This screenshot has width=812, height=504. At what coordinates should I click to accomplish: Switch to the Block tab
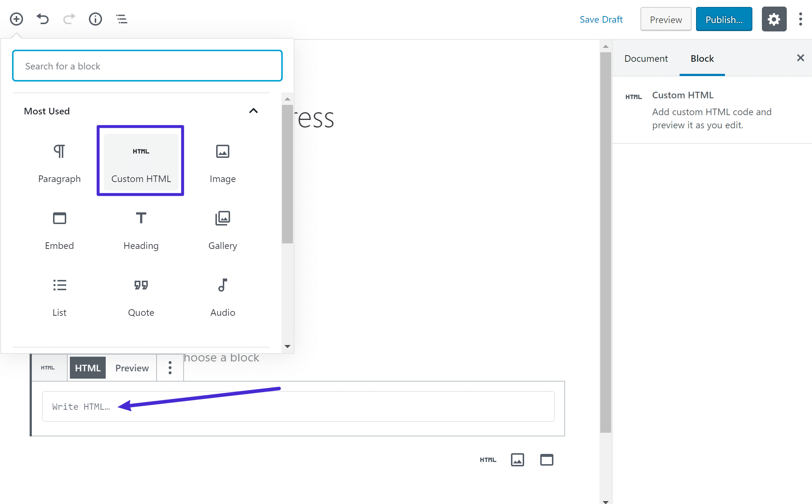click(702, 58)
